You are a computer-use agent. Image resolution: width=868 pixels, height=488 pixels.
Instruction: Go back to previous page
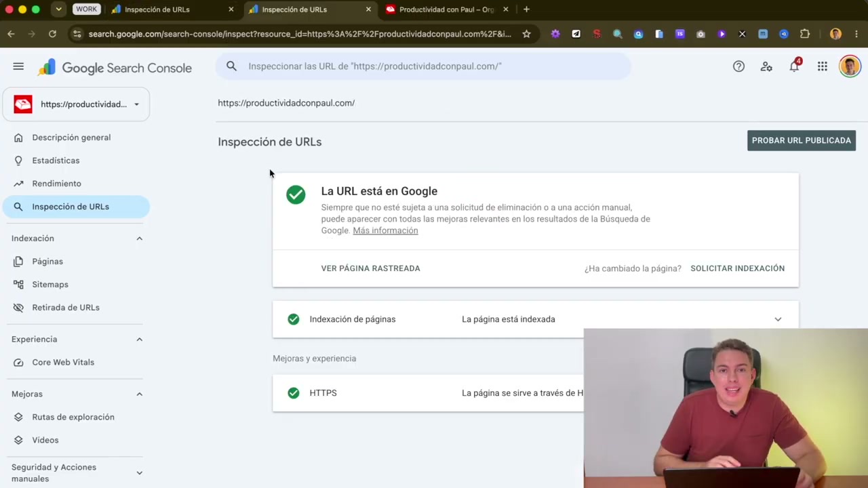tap(11, 34)
